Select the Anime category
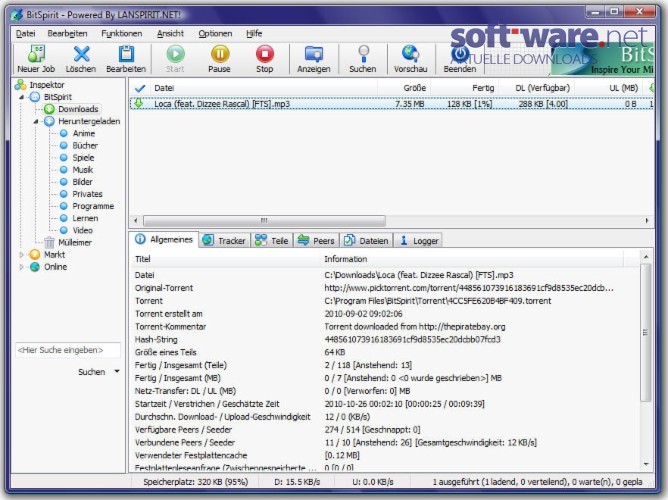 point(84,133)
